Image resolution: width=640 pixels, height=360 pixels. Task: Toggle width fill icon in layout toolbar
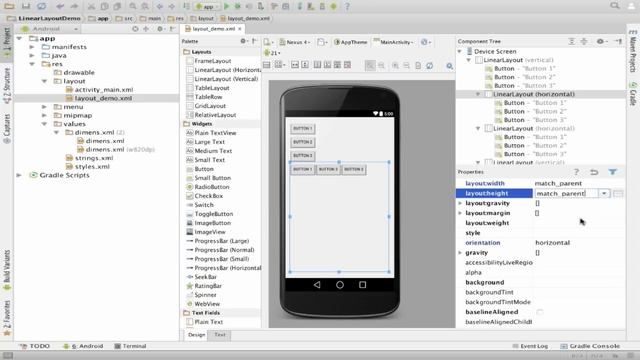(295, 65)
